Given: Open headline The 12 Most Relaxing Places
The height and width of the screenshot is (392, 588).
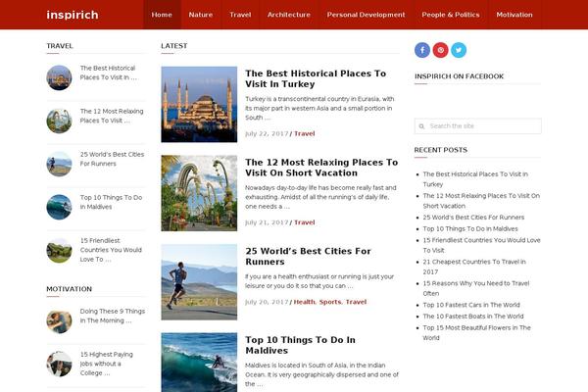Looking at the screenshot, I should [321, 168].
